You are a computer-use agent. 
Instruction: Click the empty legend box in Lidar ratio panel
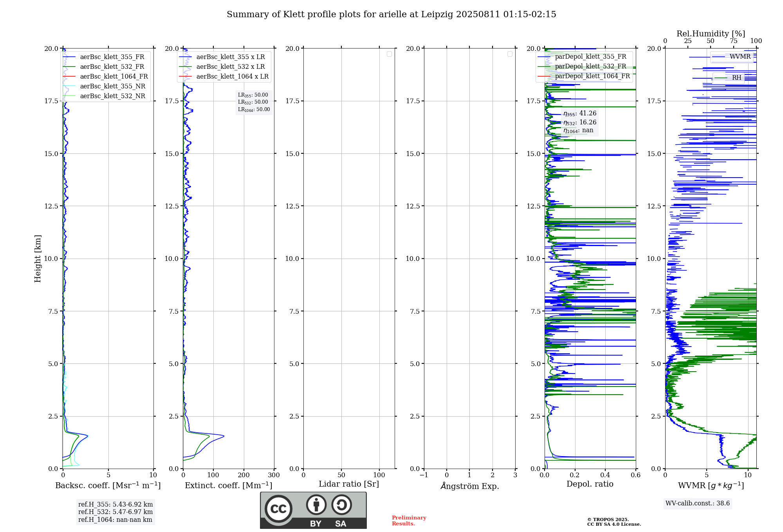coord(389,54)
